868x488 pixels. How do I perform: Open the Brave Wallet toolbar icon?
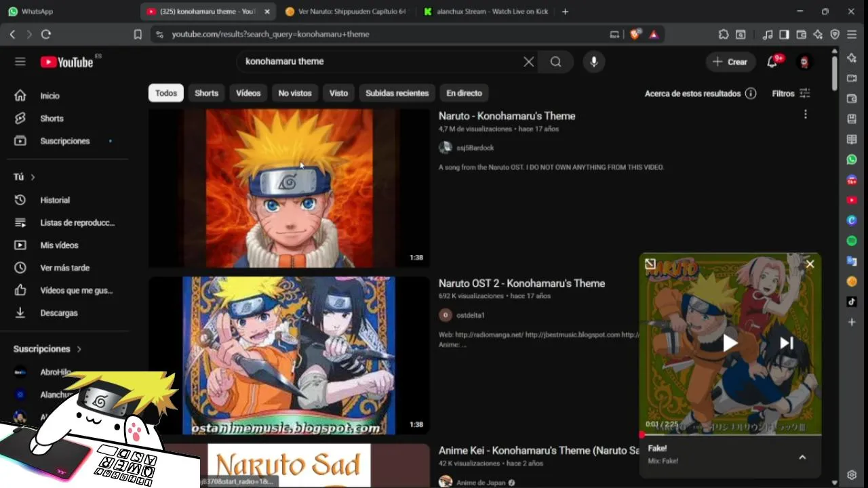pos(802,34)
